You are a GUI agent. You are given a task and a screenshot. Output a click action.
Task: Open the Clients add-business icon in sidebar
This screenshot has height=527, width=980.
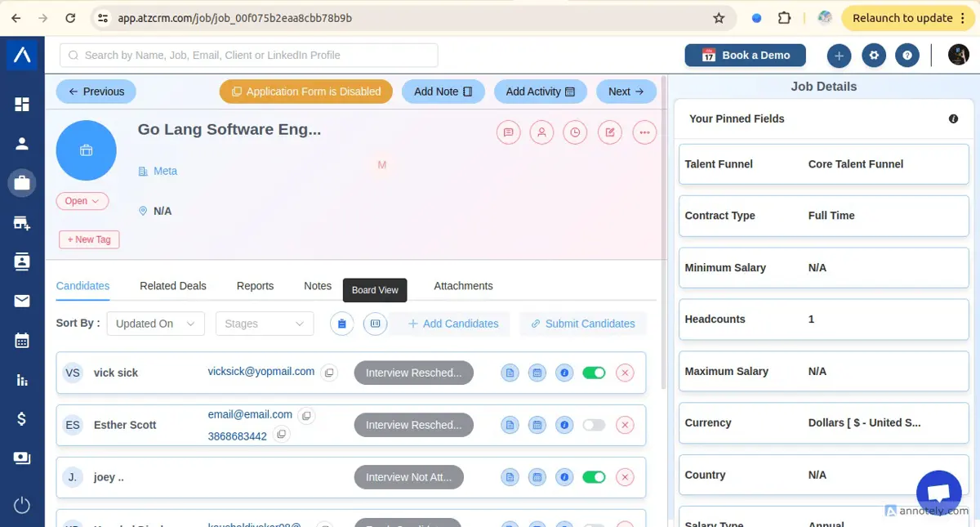pyautogui.click(x=22, y=223)
